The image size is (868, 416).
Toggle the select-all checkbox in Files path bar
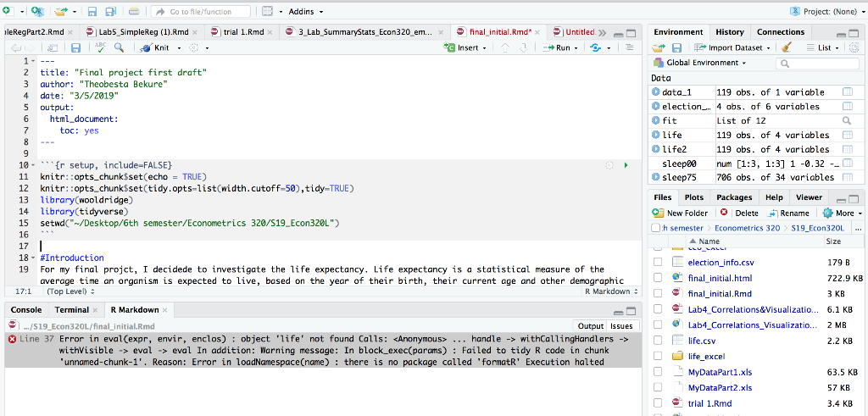[x=656, y=227]
